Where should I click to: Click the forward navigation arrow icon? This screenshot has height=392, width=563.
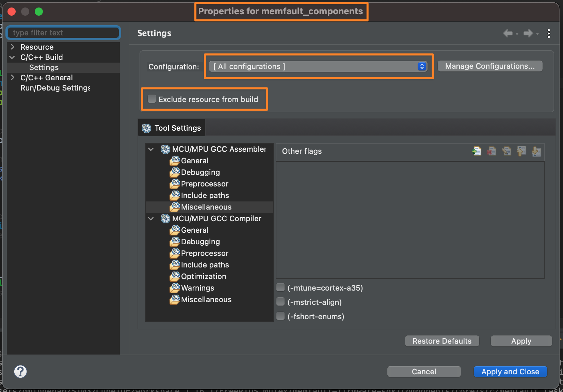pos(528,33)
